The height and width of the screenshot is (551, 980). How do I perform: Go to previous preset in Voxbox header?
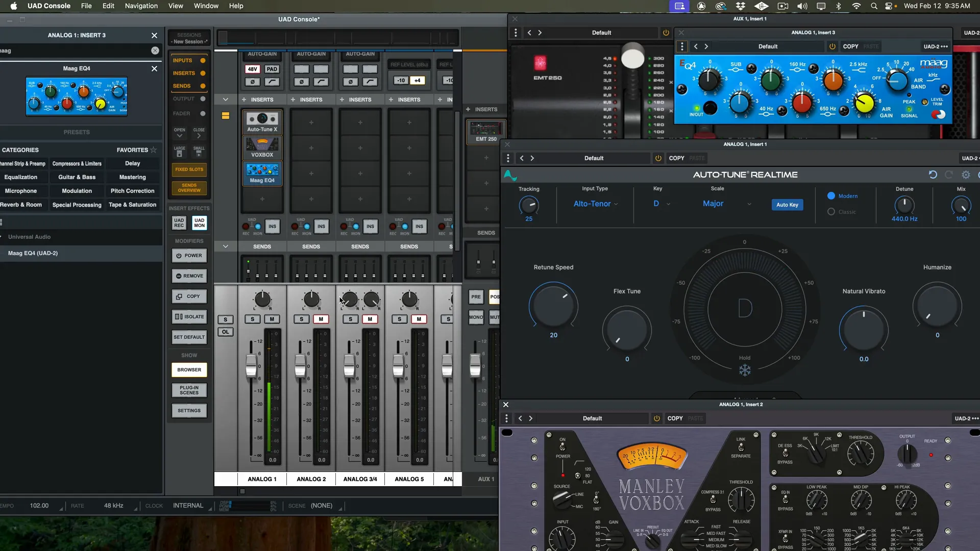click(520, 418)
